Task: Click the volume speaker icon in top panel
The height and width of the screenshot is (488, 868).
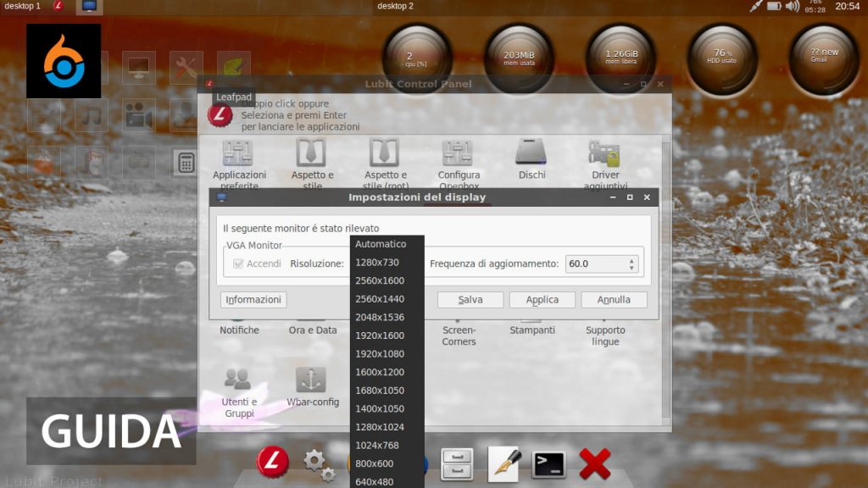Action: (793, 6)
